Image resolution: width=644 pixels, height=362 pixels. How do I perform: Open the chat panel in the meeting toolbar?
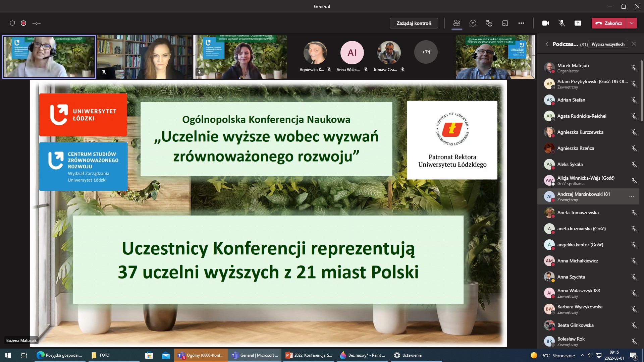coord(473,23)
